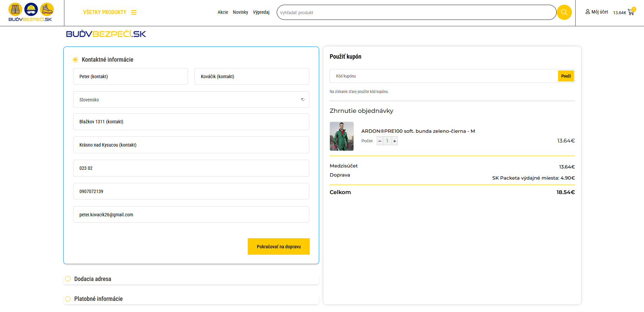Viewport: 644px width, 312px height.
Task: Decrease quantity with minus button
Action: pyautogui.click(x=380, y=141)
